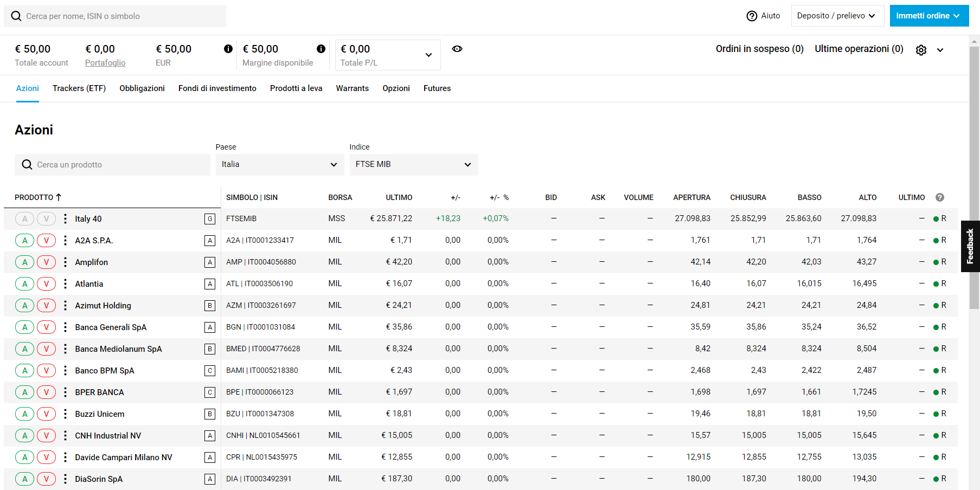The height and width of the screenshot is (490, 980).
Task: Click sell (V) button for Buzzi Unicem
Action: click(47, 414)
